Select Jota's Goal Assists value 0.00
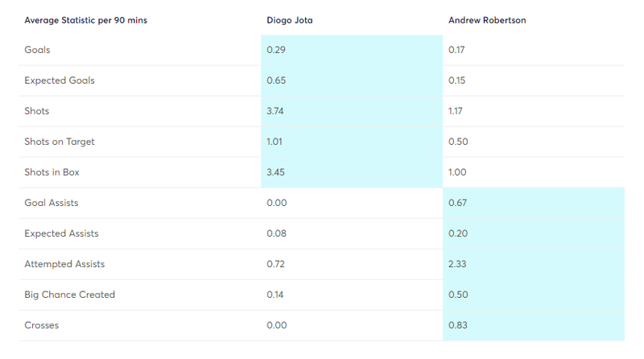This screenshot has height=359, width=644. 277,203
